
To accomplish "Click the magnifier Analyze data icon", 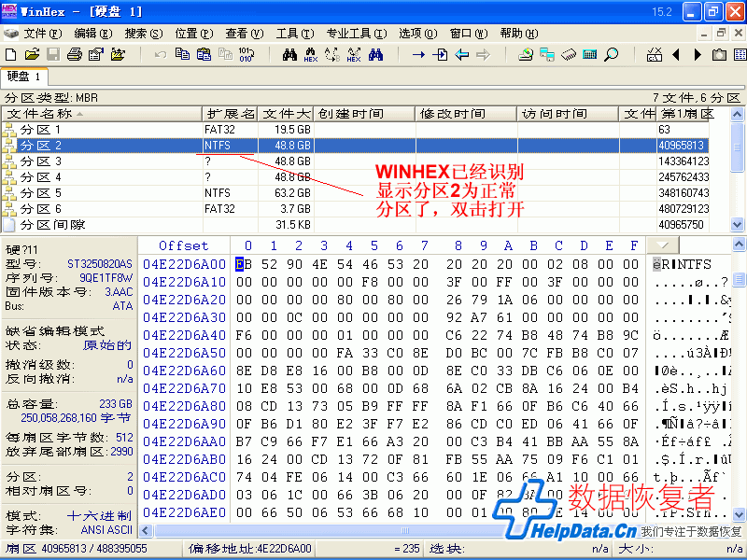I will point(612,54).
